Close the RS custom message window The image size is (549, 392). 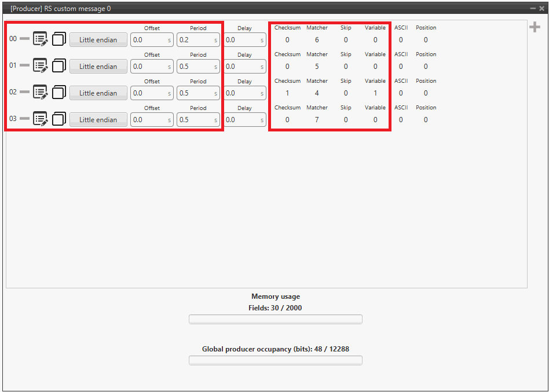pos(541,9)
